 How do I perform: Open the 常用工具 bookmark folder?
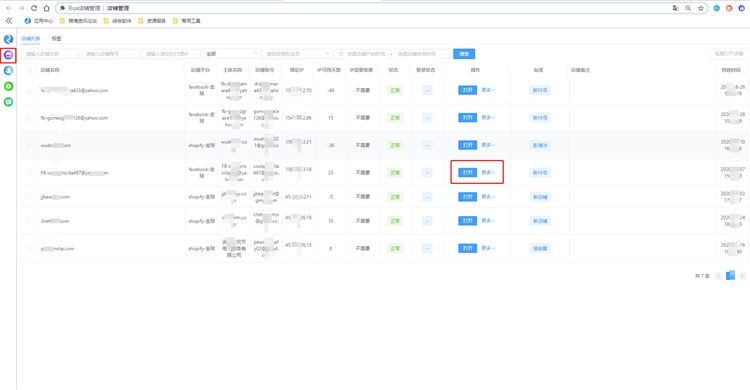(x=186, y=21)
